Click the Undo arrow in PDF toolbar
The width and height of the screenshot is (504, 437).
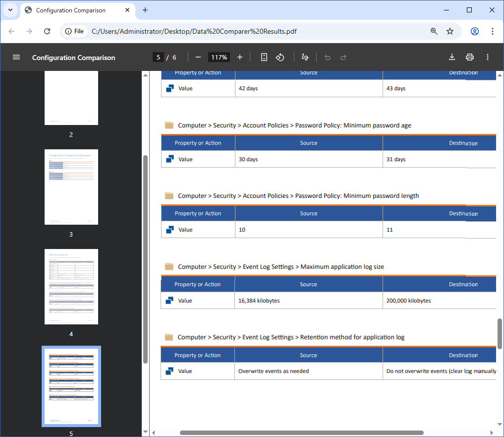coord(328,57)
